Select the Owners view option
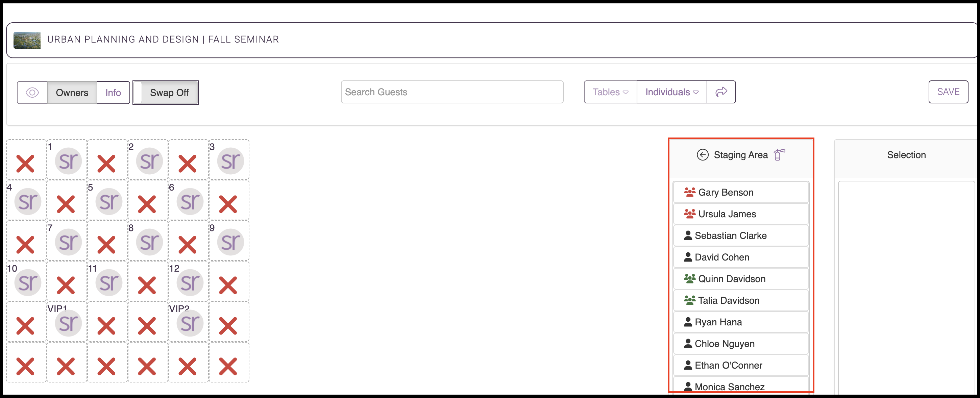The width and height of the screenshot is (980, 398). tap(72, 93)
